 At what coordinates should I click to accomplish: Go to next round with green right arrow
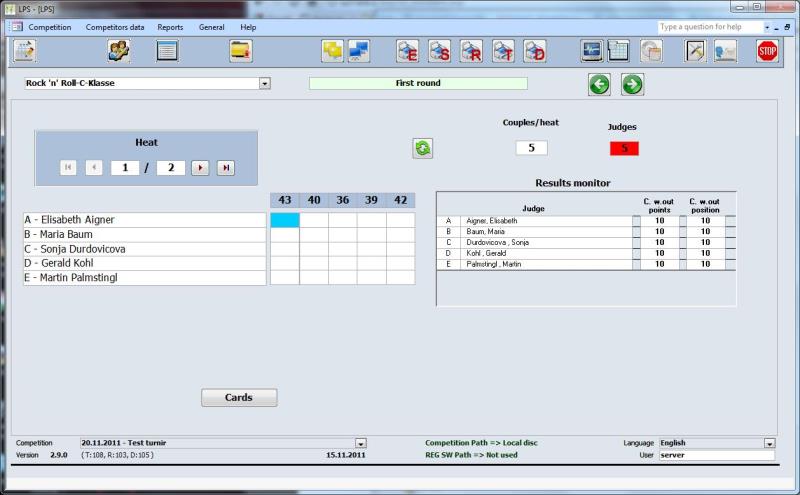point(632,84)
